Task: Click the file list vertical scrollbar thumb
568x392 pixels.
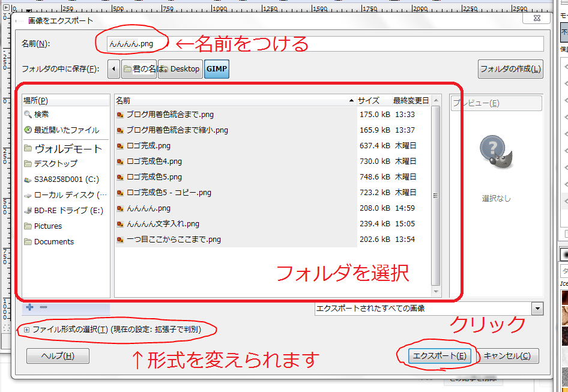Action: [436, 196]
